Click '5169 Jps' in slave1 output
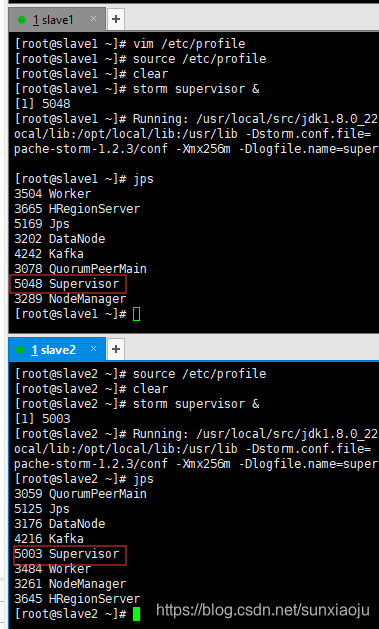Viewport: 379px width, 629px height. click(42, 224)
